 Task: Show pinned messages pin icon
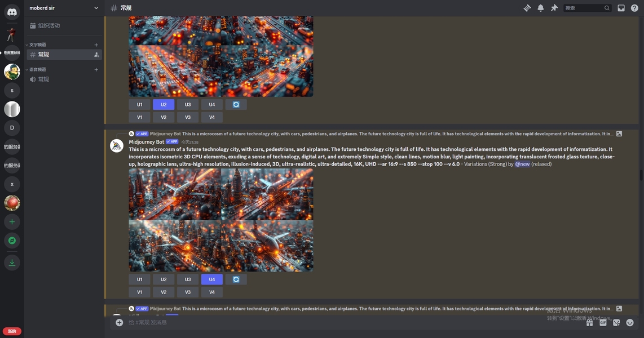[x=554, y=8]
